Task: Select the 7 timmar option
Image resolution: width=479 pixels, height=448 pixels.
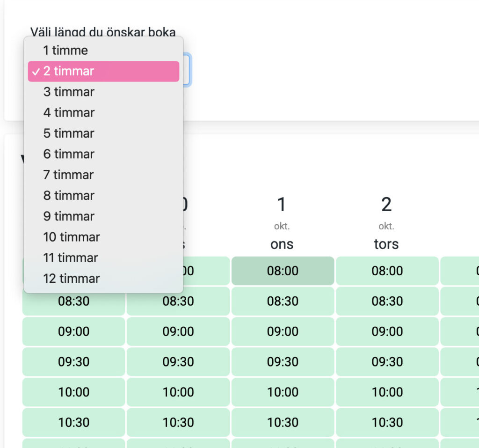Action: (x=69, y=175)
